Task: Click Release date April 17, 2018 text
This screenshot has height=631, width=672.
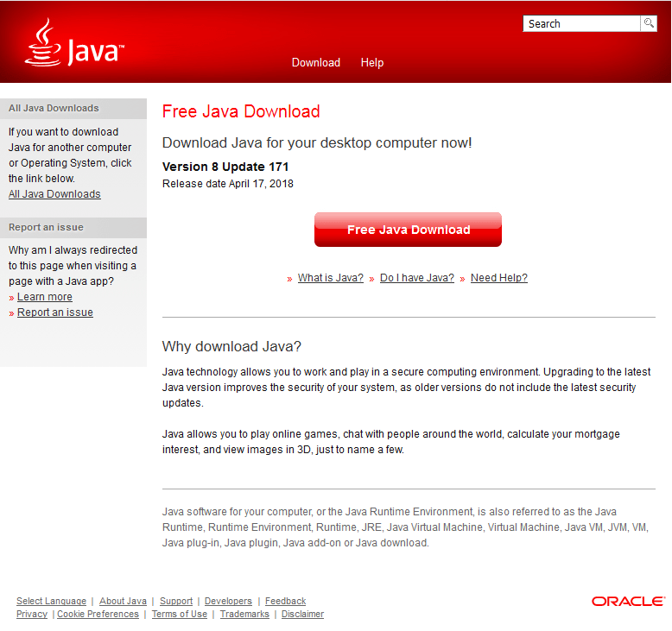Action: (227, 184)
